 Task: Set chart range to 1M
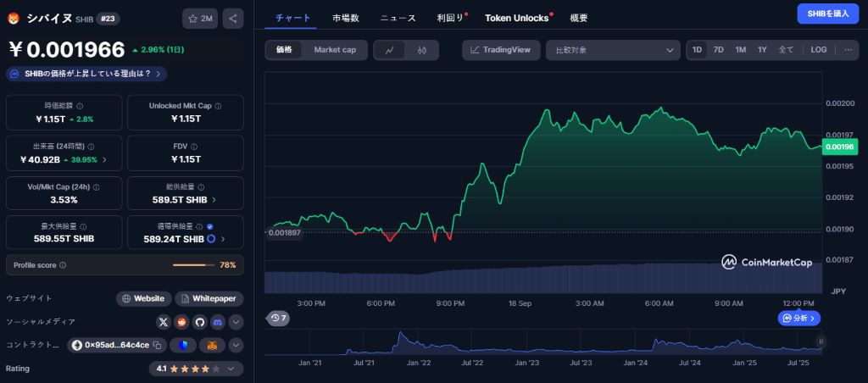tap(741, 50)
